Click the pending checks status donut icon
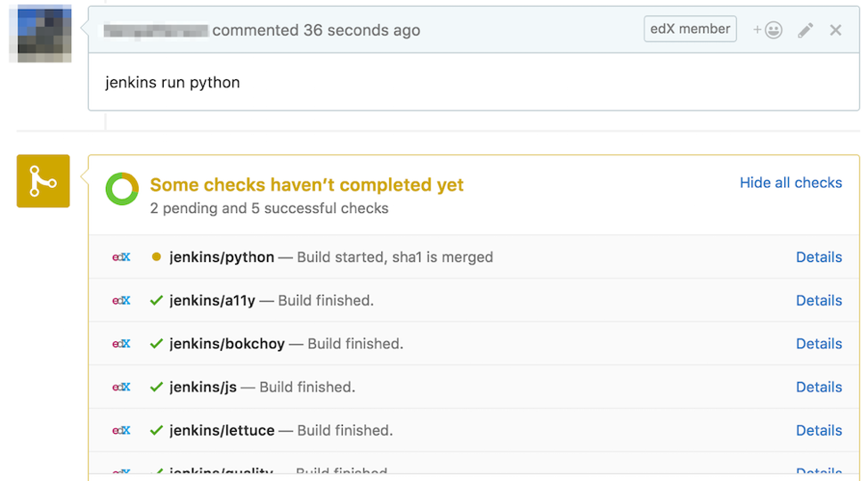 tap(122, 189)
